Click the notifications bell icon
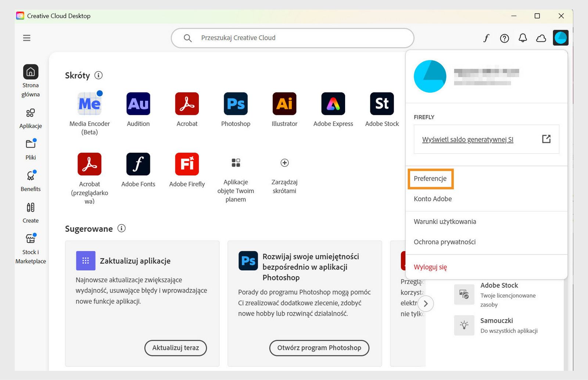The height and width of the screenshot is (380, 588). (523, 38)
